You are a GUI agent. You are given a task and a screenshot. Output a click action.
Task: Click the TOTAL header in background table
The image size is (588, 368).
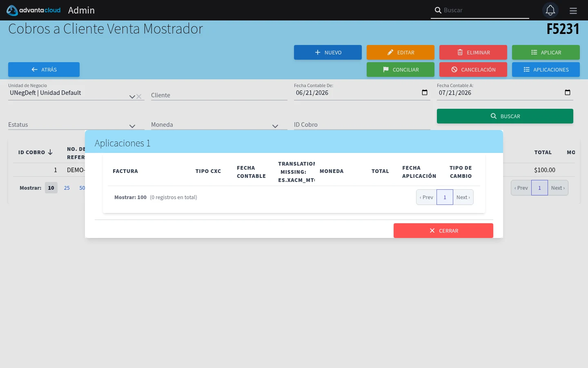(543, 152)
